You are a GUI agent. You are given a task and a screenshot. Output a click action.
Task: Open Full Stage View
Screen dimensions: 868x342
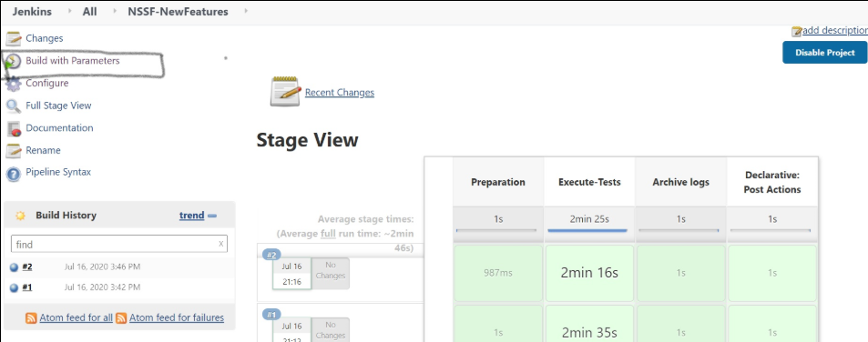pyautogui.click(x=58, y=105)
